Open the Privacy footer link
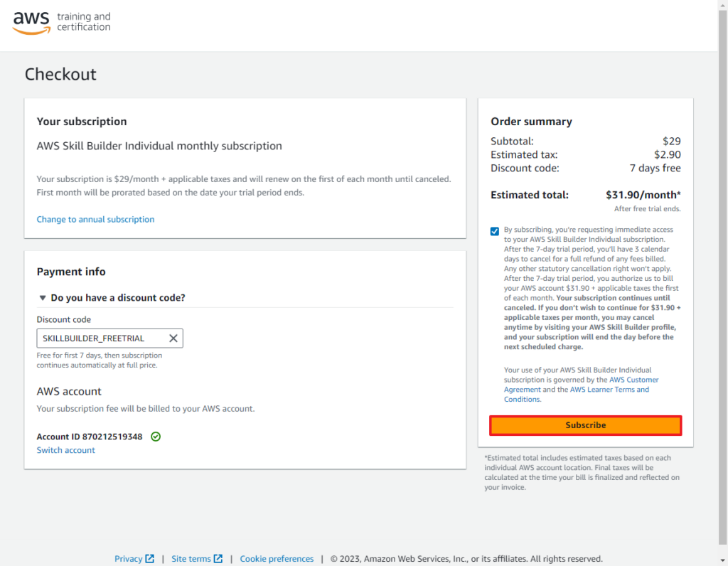This screenshot has width=728, height=566. point(129,559)
